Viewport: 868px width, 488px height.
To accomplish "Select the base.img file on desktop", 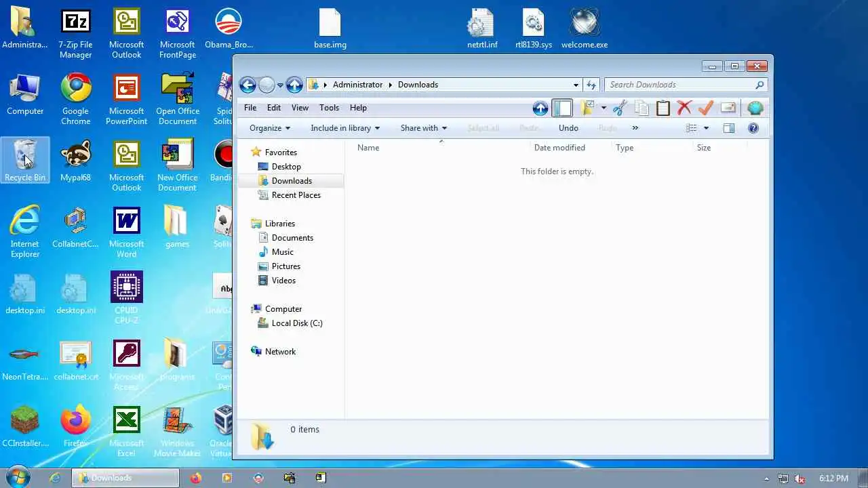I will [330, 29].
